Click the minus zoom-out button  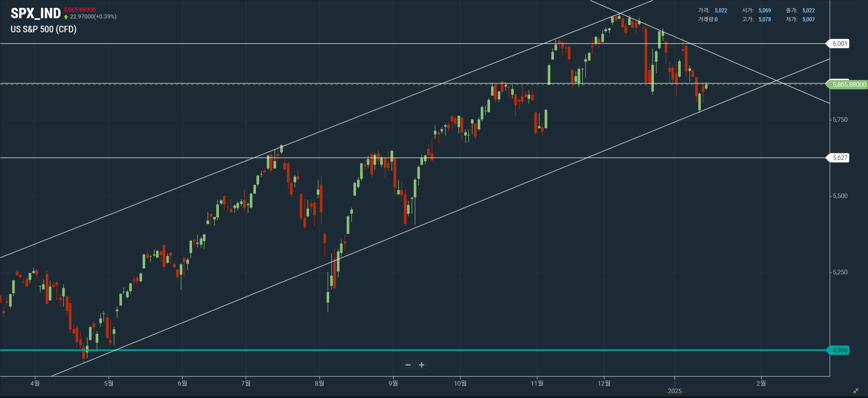[x=408, y=365]
